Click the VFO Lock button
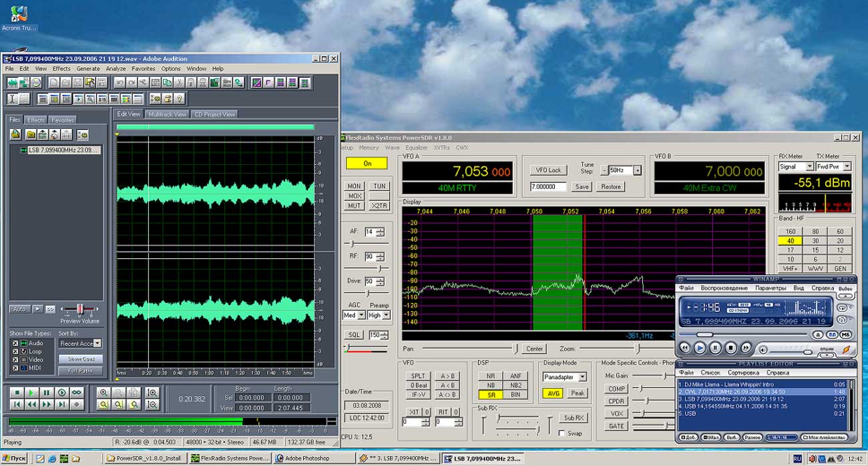The height and width of the screenshot is (466, 868). tap(550, 170)
